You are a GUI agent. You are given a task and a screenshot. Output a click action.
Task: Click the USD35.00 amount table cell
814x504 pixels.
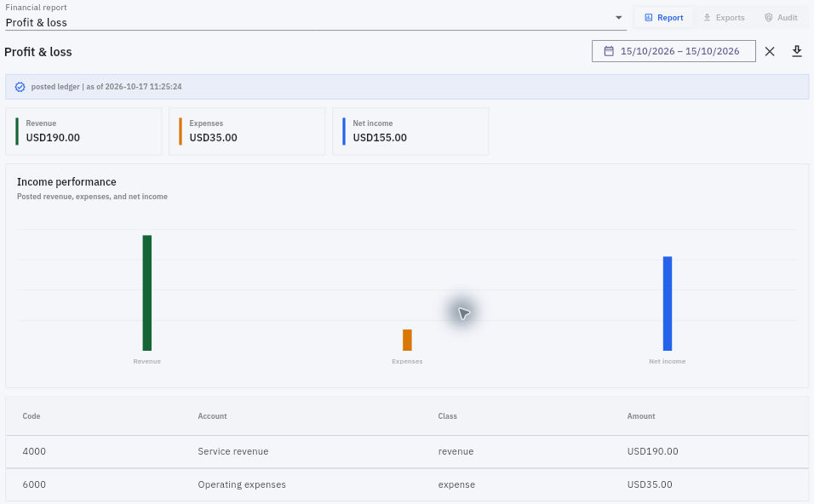pyautogui.click(x=650, y=484)
